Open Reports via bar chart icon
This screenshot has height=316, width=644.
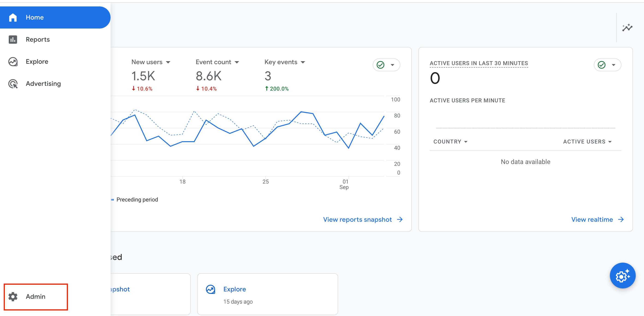13,39
